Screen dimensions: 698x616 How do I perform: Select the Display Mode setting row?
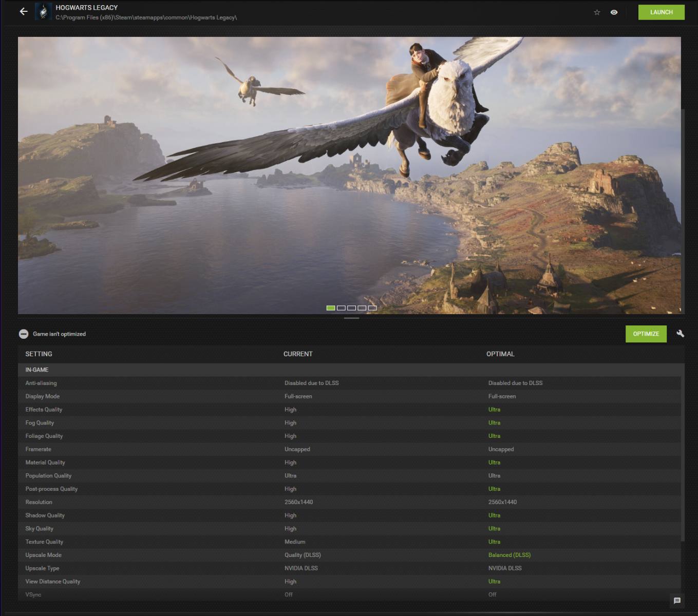click(349, 396)
